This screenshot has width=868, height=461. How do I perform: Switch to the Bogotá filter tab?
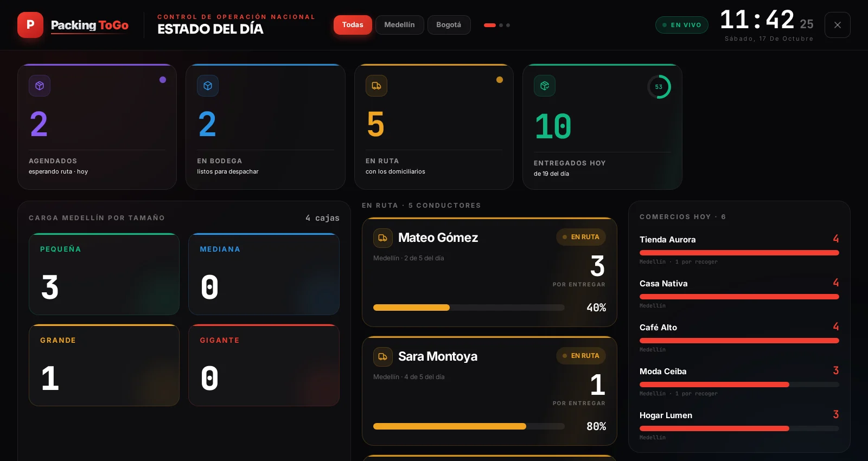[449, 25]
